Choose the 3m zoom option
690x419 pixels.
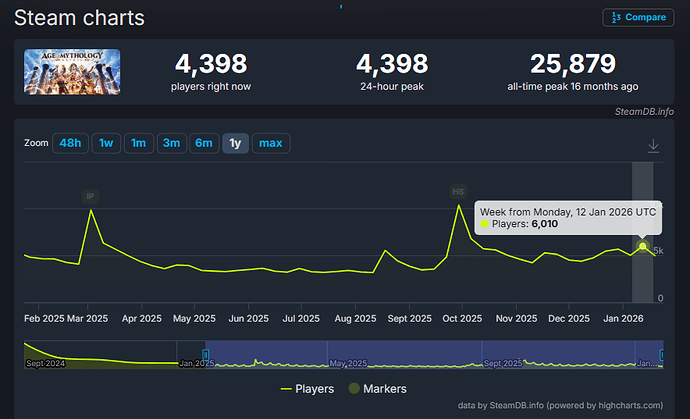coord(171,143)
